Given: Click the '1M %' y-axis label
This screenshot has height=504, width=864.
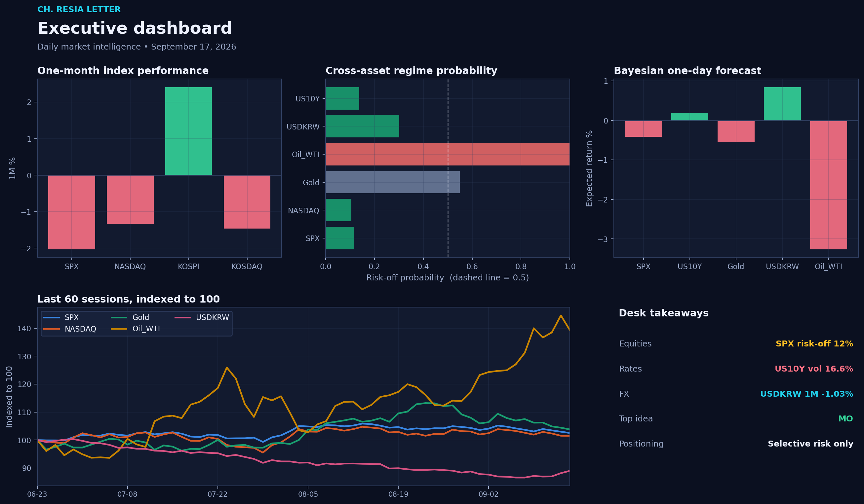Looking at the screenshot, I should click(x=12, y=168).
